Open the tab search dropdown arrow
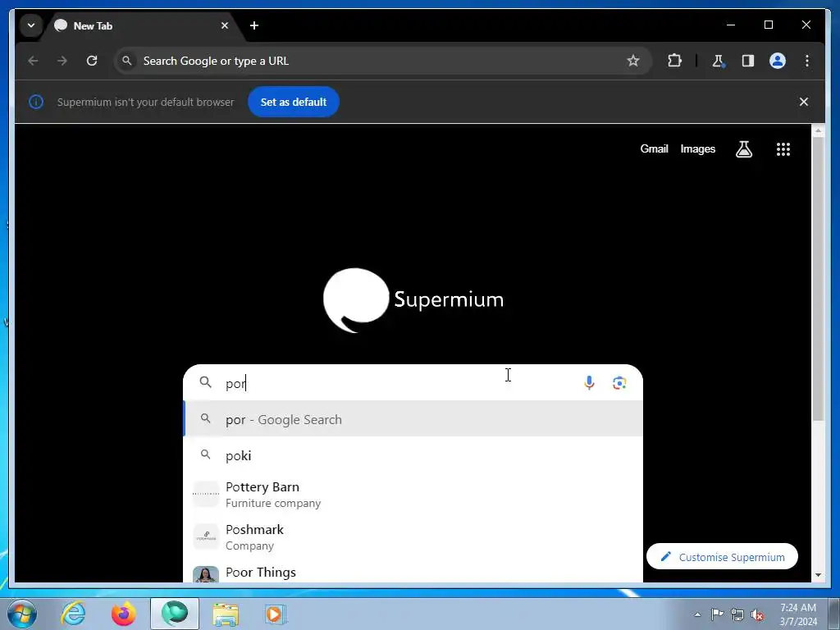The height and width of the screenshot is (630, 840). (x=31, y=25)
